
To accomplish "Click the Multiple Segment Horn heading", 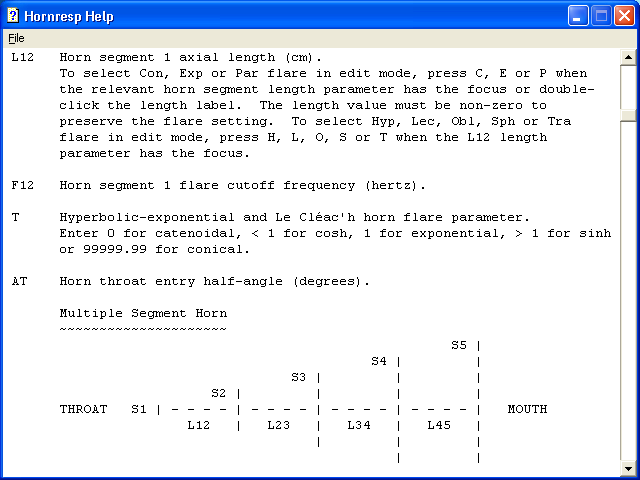I will 143,313.
